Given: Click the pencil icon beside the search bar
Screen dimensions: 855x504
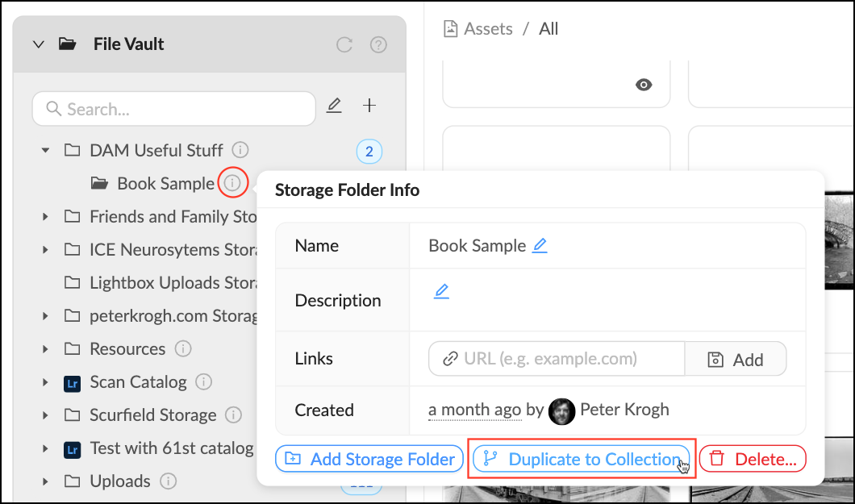Looking at the screenshot, I should (x=334, y=105).
